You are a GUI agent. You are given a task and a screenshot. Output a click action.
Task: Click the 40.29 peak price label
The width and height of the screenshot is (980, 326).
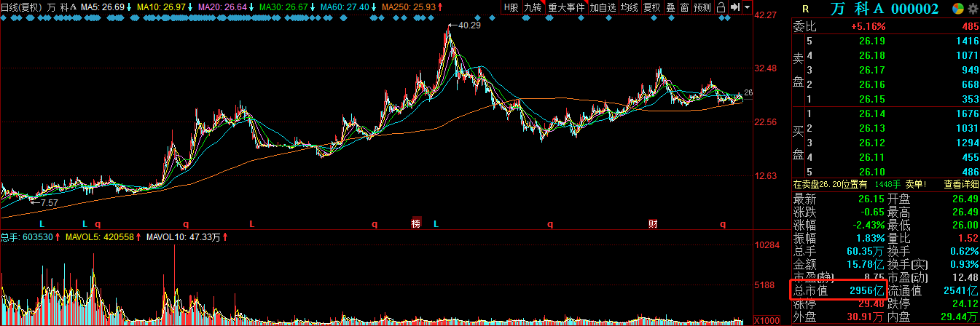point(469,25)
